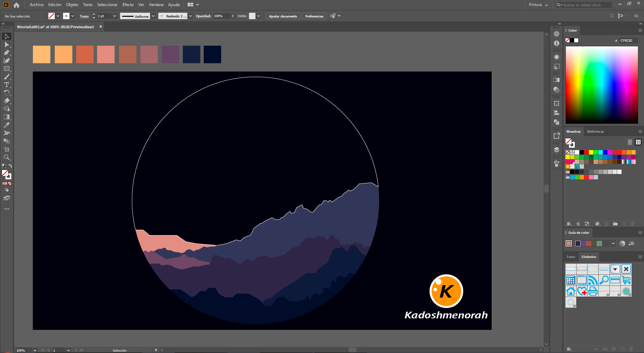Select the Rotate tool
644x353 pixels.
tap(7, 93)
